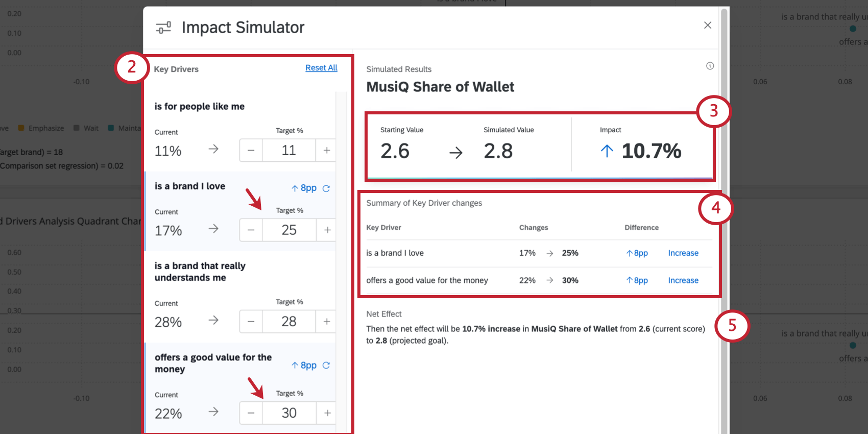Click the Reset All link

(x=321, y=68)
